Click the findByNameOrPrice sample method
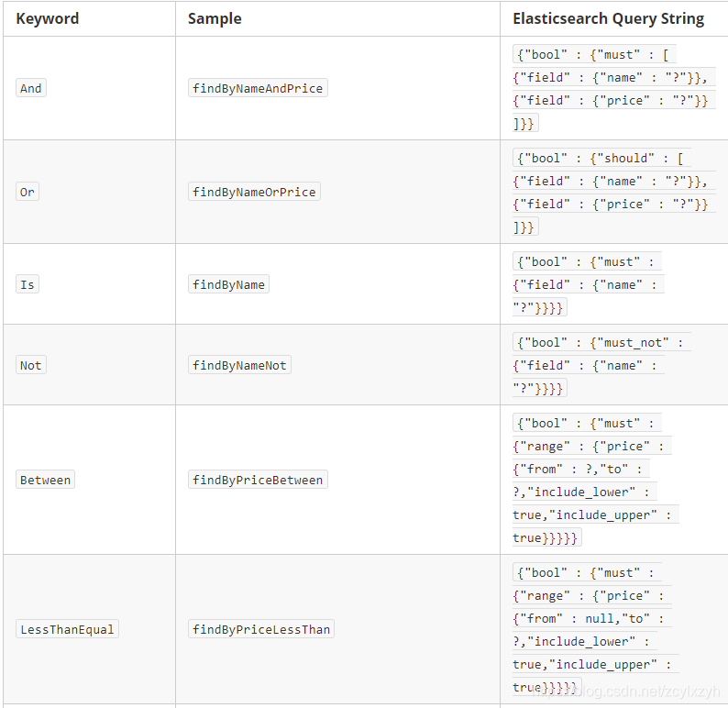The height and width of the screenshot is (708, 728). [254, 192]
